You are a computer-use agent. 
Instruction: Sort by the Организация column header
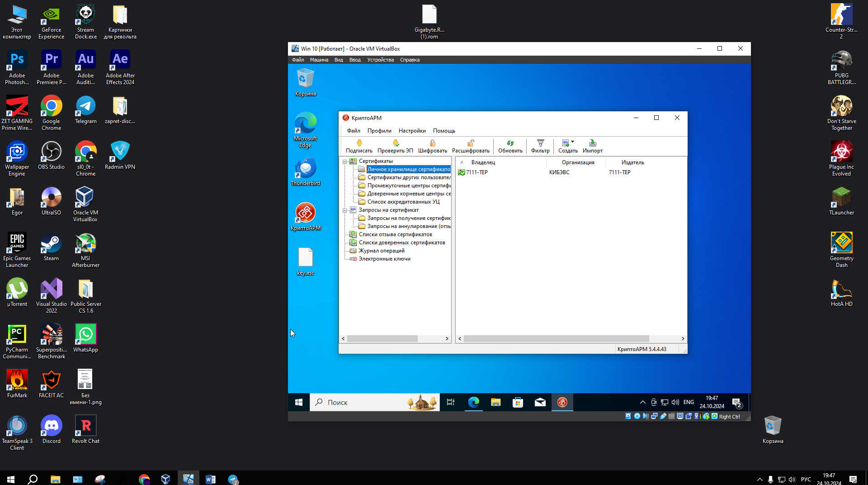[578, 162]
